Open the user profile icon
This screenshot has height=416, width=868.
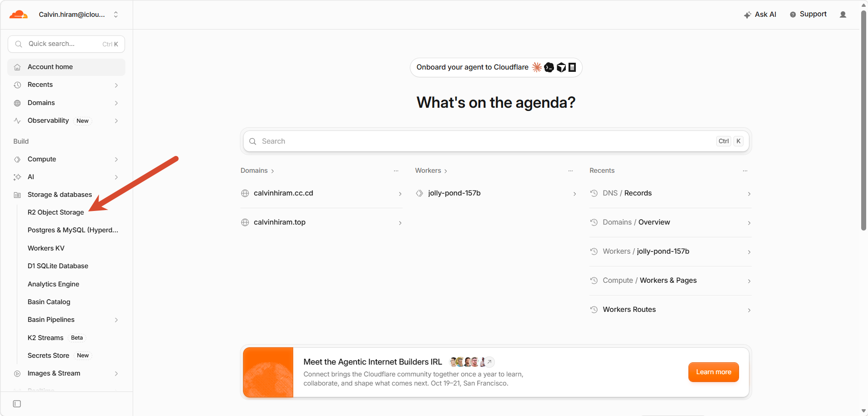pyautogui.click(x=843, y=15)
